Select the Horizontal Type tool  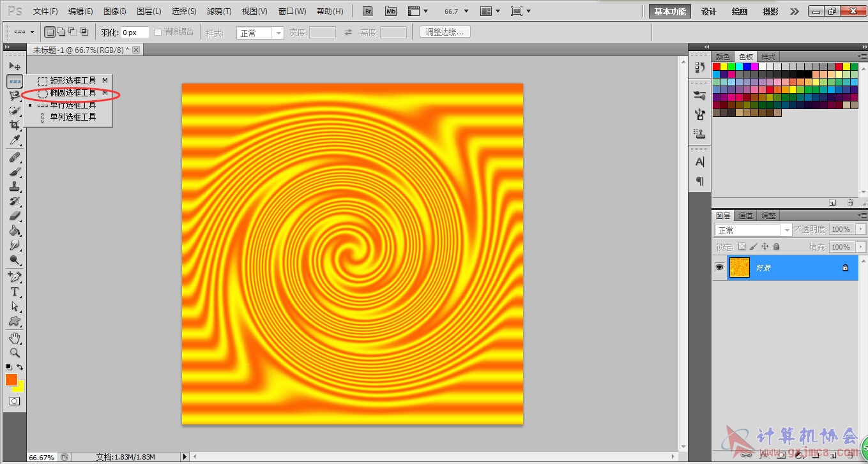tap(15, 292)
